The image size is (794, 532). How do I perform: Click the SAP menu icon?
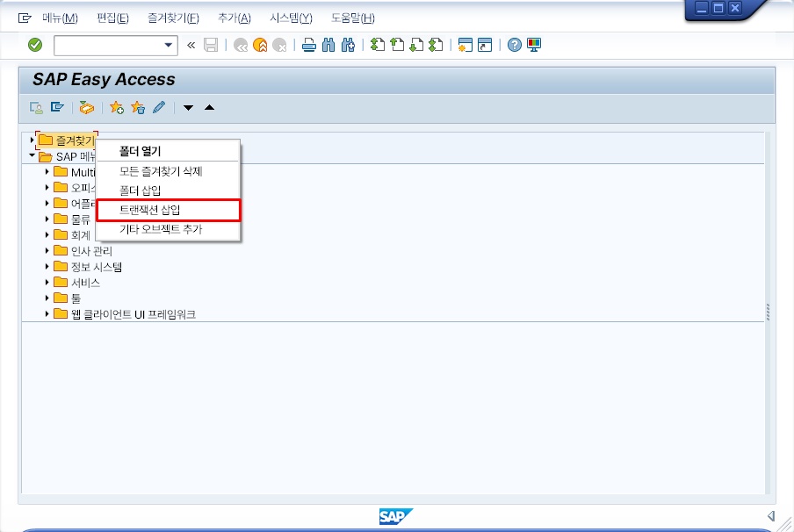click(57, 107)
